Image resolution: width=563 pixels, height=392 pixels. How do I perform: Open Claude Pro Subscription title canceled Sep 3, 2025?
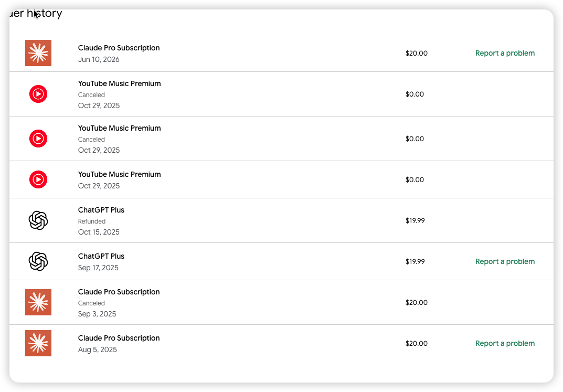tap(119, 292)
